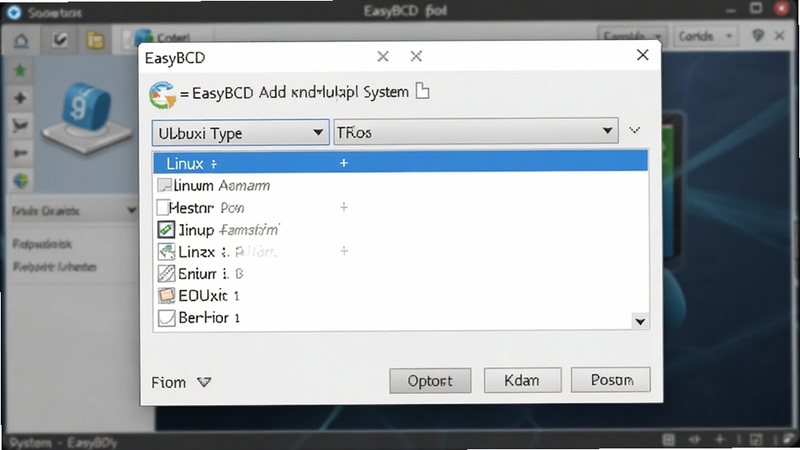
Task: Select the Eniur list row text
Action: [x=210, y=274]
